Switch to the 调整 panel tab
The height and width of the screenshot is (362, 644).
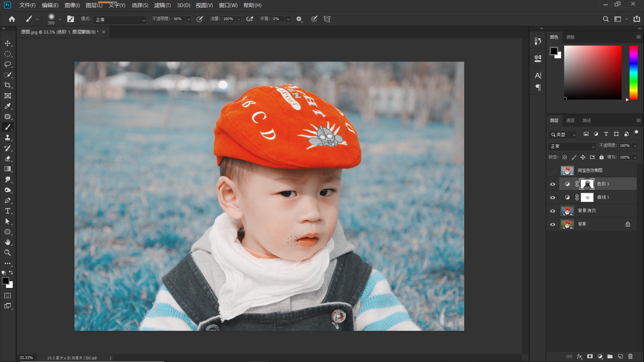(570, 37)
